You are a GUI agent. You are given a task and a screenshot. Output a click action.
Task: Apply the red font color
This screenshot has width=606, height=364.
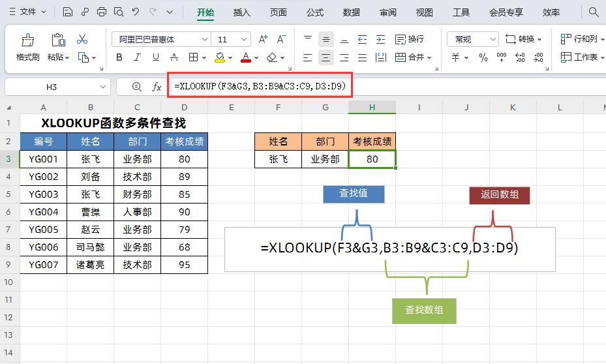[x=246, y=57]
